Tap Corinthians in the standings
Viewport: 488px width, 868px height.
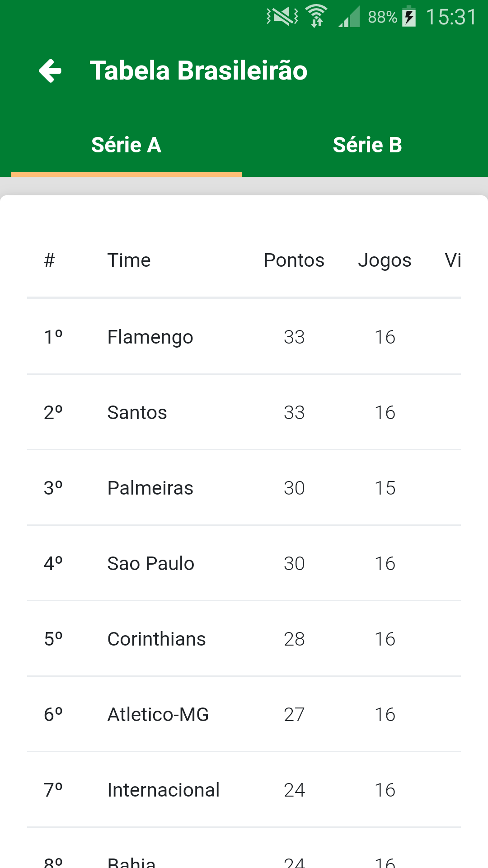click(156, 639)
